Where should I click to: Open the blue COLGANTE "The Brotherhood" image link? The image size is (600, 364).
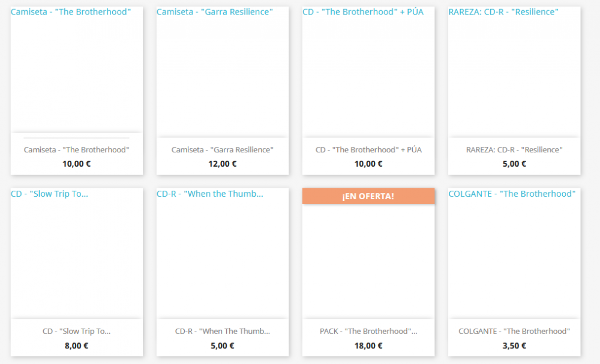(x=512, y=194)
